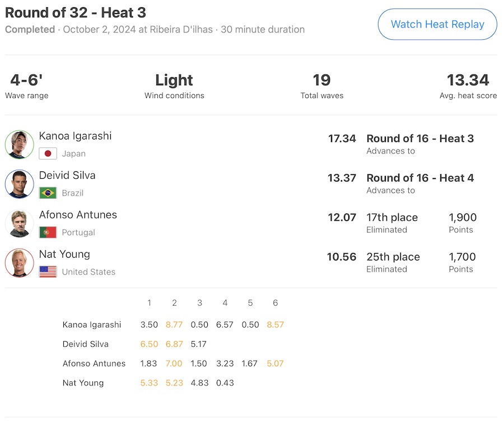Select Nat Young athlete name
The width and height of the screenshot is (504, 424).
click(64, 254)
